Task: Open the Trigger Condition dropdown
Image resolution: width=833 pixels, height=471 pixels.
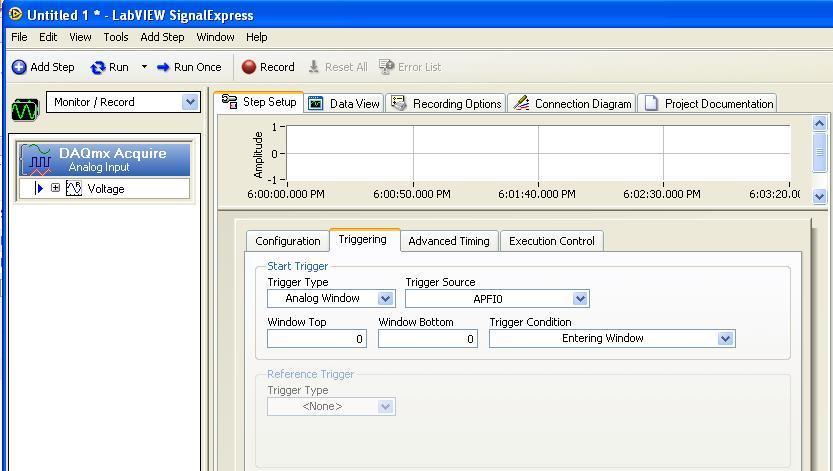Action: pos(725,338)
